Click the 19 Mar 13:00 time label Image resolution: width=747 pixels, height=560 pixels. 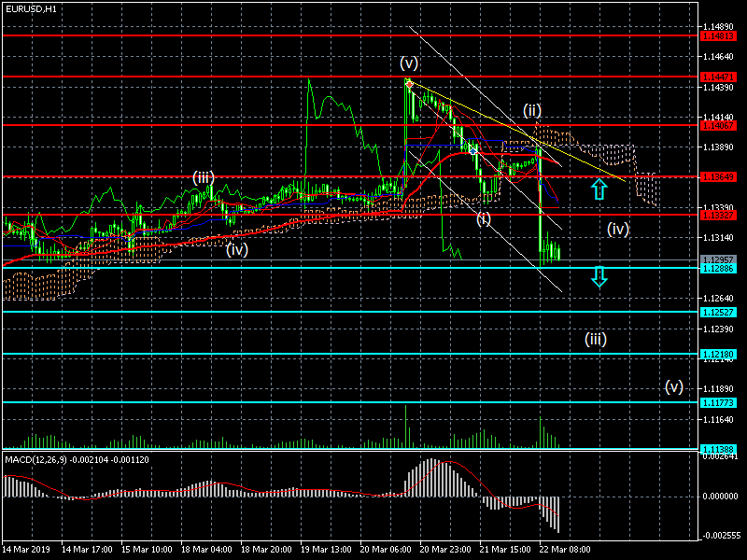pyautogui.click(x=326, y=550)
